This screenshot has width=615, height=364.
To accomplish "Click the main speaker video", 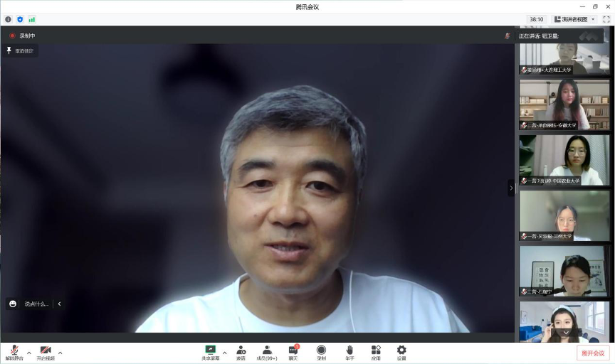I will [257, 188].
